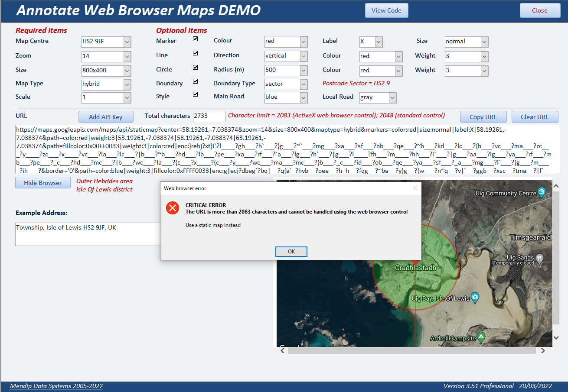This screenshot has width=568, height=392.
Task: Click the red error icon in dialog
Action: click(173, 208)
